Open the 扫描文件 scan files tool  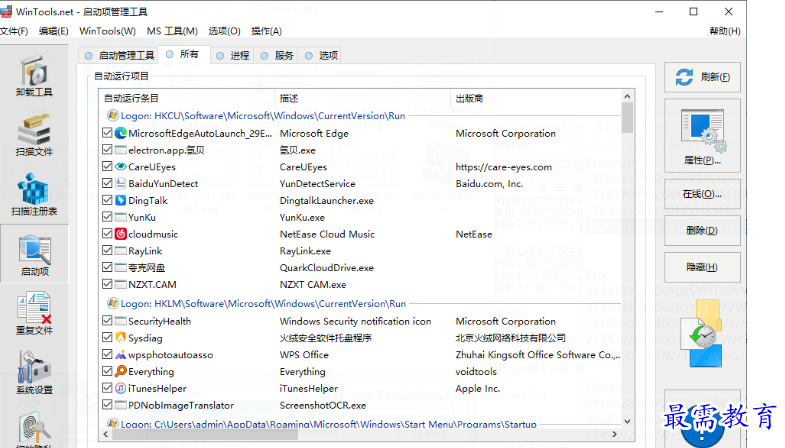click(x=34, y=135)
